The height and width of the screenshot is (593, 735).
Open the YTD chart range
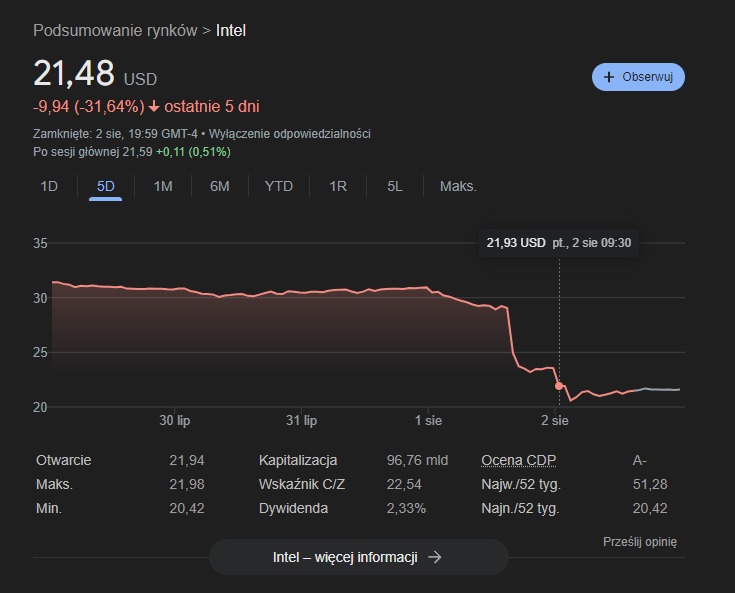tap(278, 187)
